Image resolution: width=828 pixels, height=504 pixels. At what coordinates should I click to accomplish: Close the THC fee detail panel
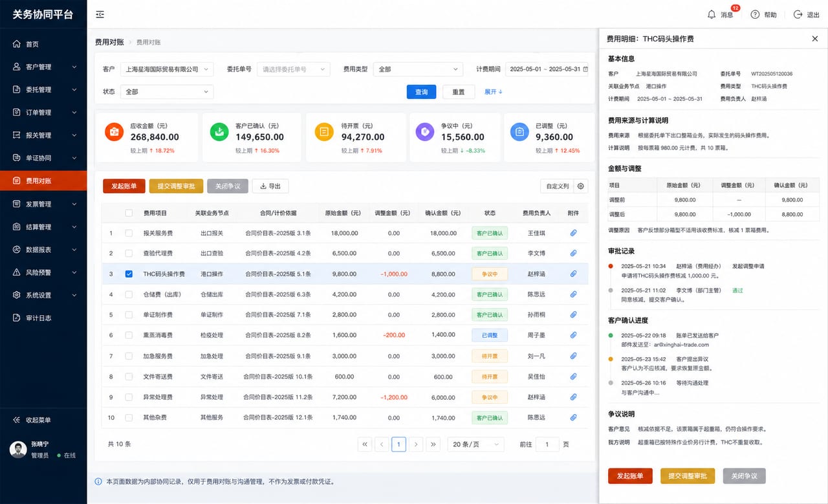814,39
